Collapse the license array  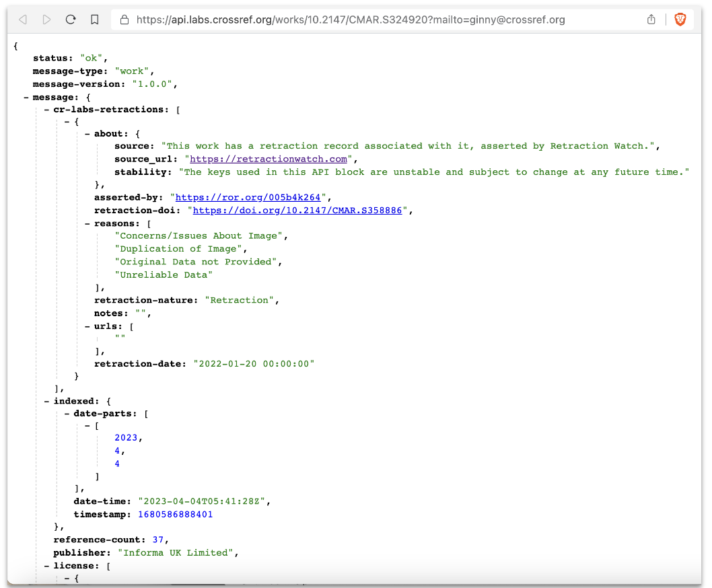point(45,565)
